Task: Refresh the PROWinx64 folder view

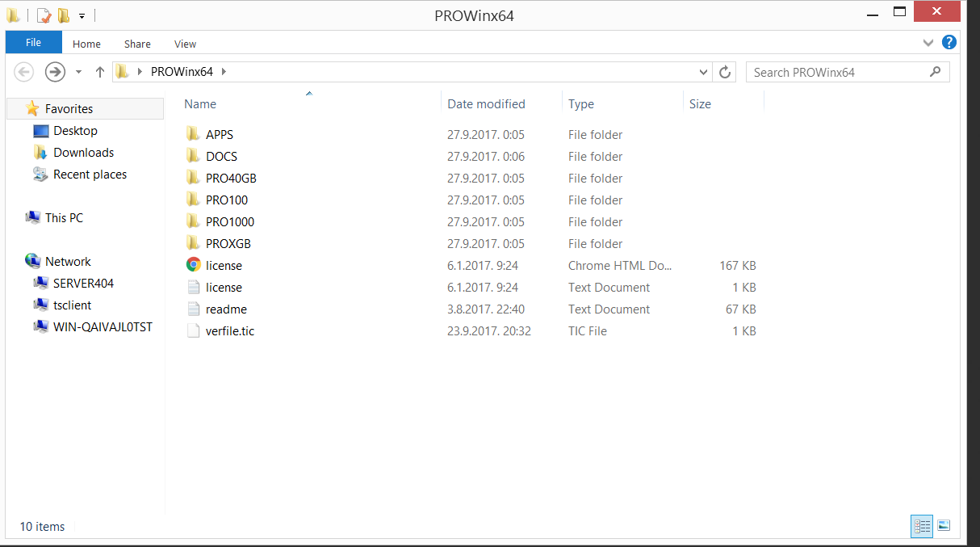Action: (x=725, y=72)
